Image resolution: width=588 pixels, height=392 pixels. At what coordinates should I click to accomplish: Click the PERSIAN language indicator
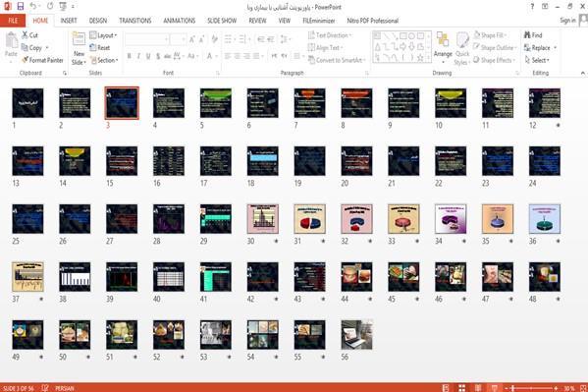pos(65,388)
